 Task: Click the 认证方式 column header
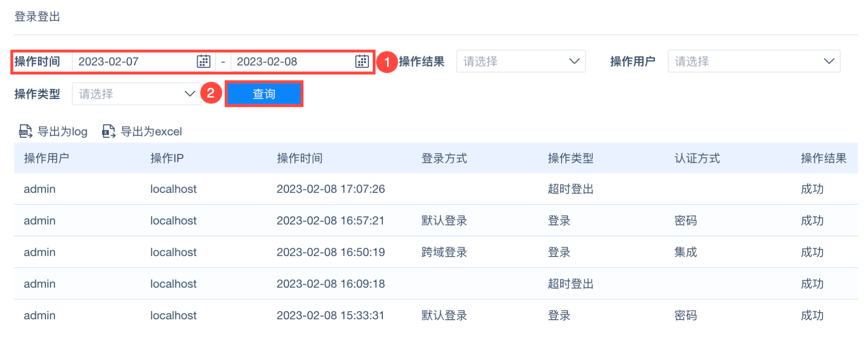[697, 158]
